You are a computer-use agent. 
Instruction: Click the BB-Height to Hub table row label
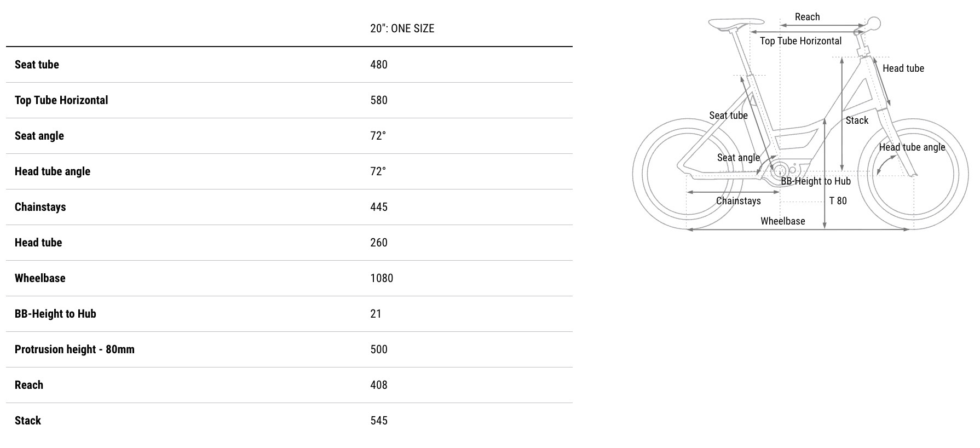point(55,314)
